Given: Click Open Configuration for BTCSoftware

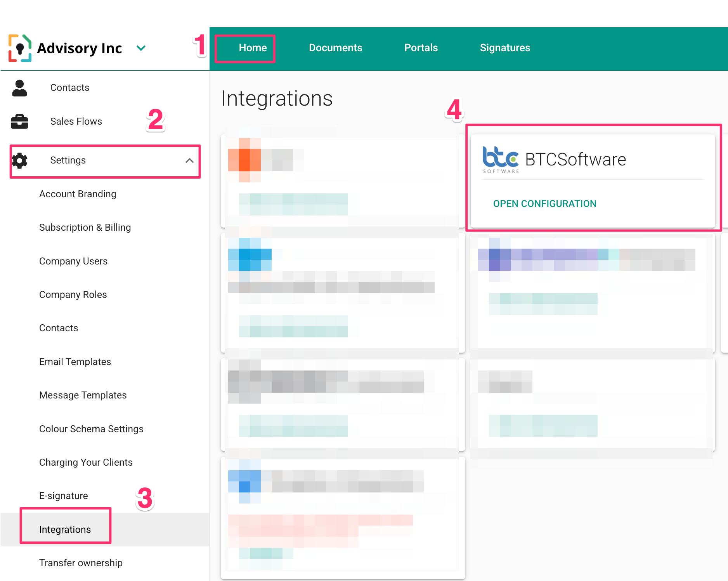Looking at the screenshot, I should click(x=544, y=204).
